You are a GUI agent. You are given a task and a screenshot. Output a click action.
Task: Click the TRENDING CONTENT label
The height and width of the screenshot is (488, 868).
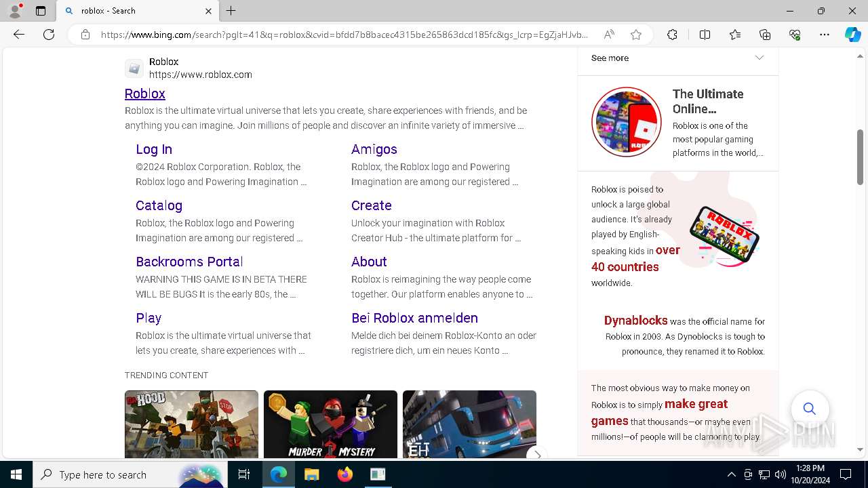166,375
